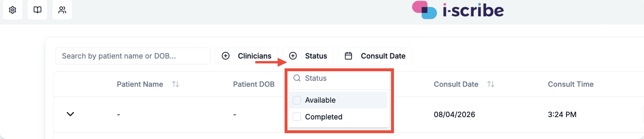Click the Status filter button label
644x139 pixels.
[x=316, y=56]
